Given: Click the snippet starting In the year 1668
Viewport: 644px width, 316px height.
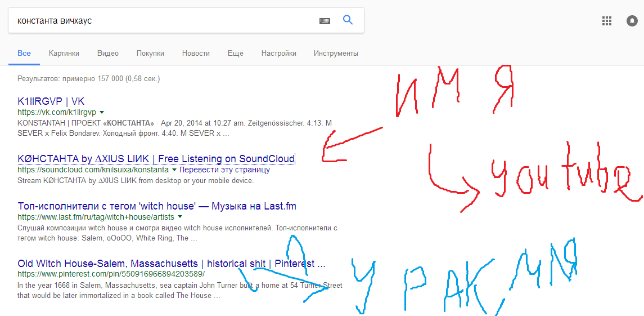Looking at the screenshot, I should coord(180,291).
